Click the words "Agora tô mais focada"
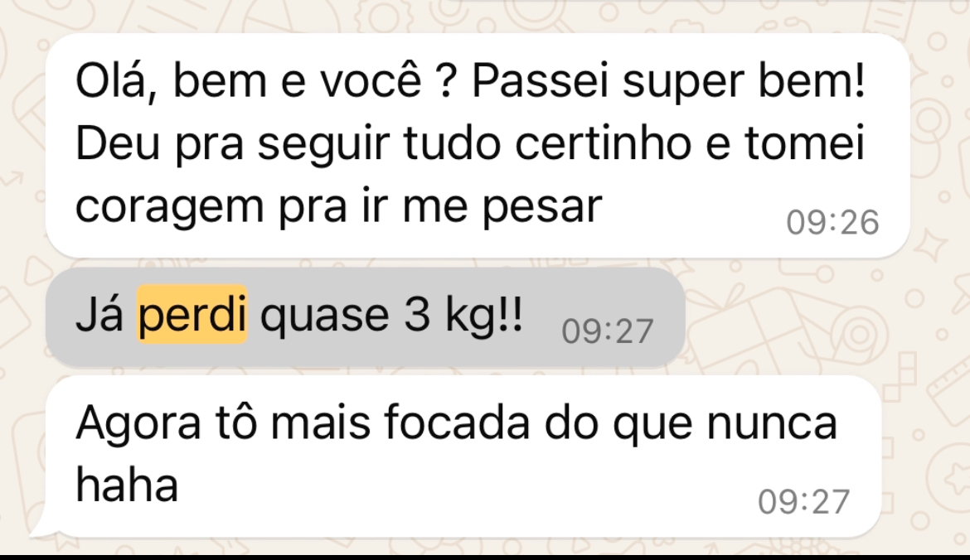970x560 pixels. 303,423
